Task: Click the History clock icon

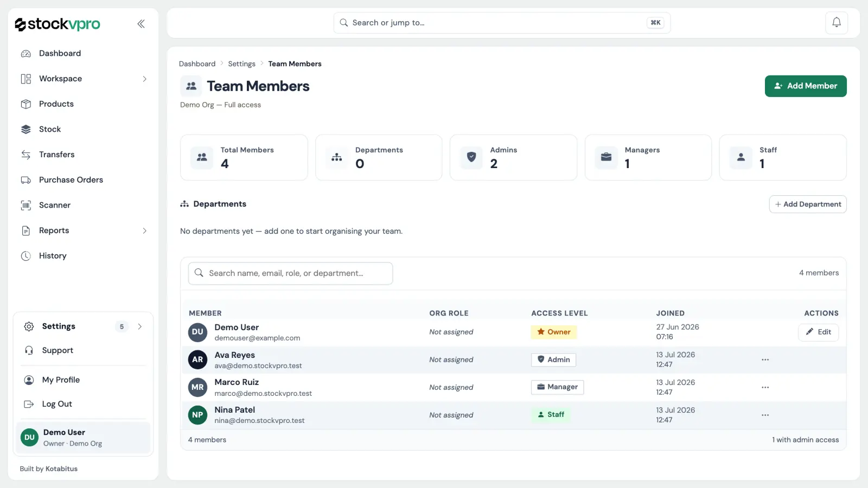Action: pyautogui.click(x=26, y=256)
